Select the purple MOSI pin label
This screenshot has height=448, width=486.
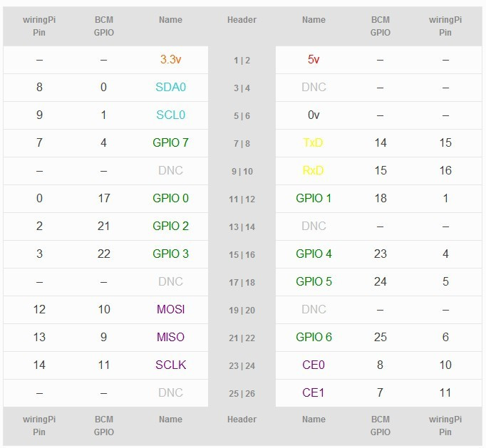[x=170, y=309]
